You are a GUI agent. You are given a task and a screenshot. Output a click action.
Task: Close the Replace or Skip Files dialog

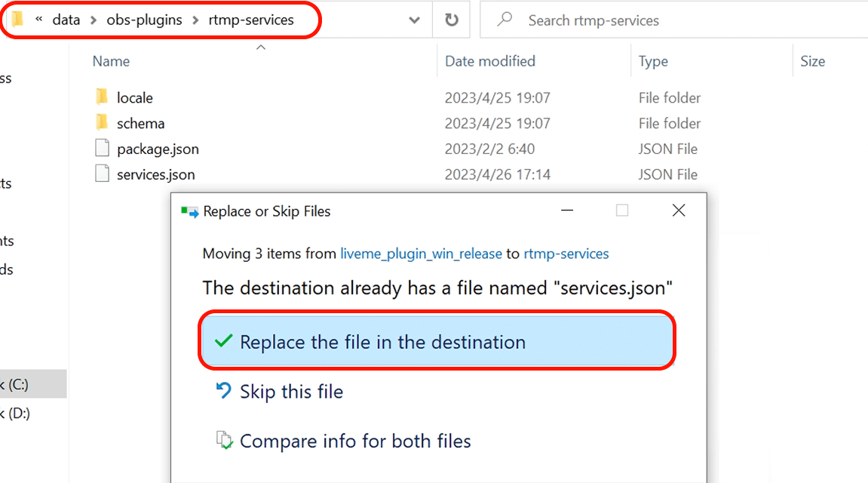tap(678, 211)
